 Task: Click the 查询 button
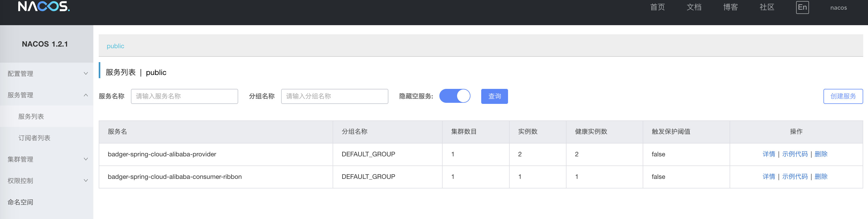click(x=494, y=97)
